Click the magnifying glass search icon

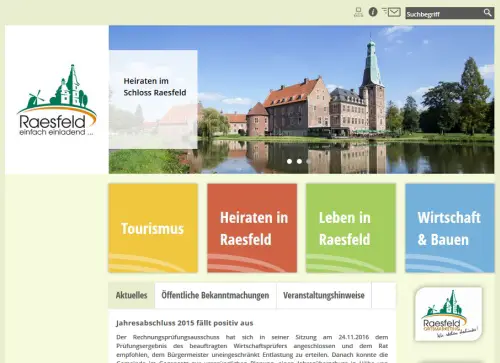[487, 13]
